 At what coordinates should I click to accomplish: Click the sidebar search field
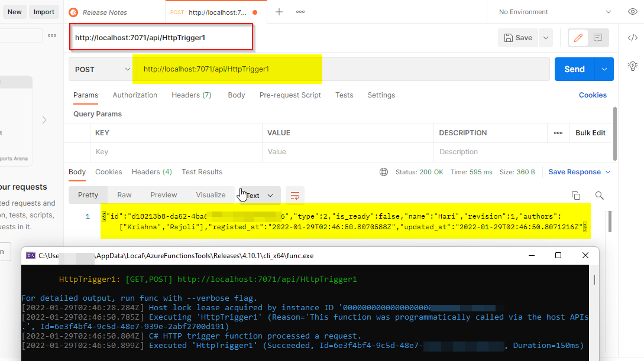(21, 35)
